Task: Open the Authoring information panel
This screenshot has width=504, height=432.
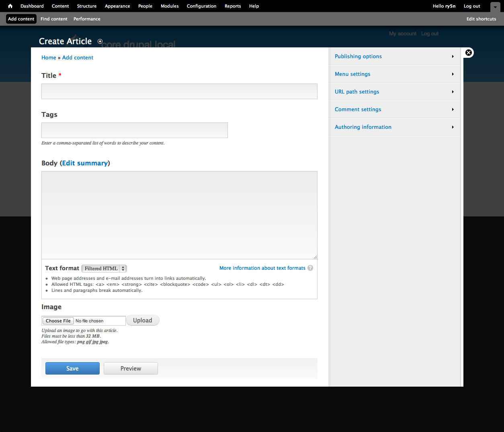Action: (x=363, y=127)
